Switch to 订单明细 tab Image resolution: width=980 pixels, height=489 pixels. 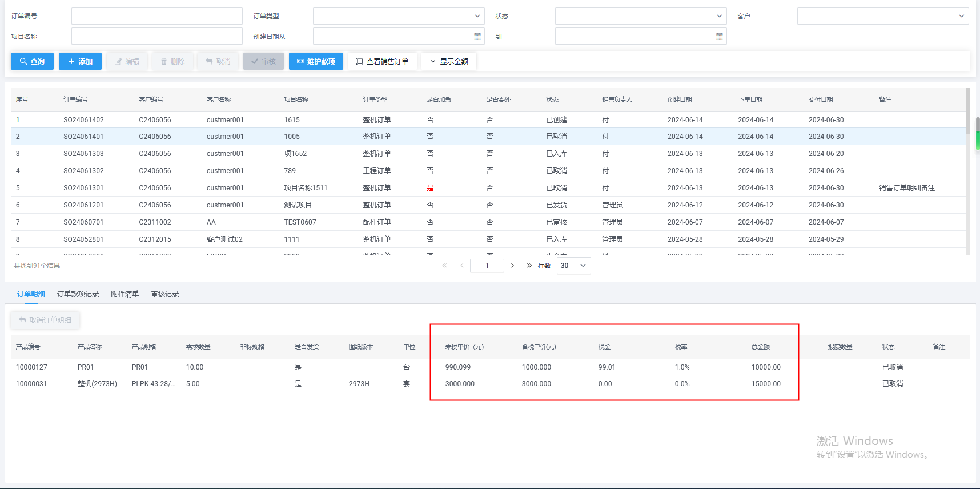click(31, 294)
